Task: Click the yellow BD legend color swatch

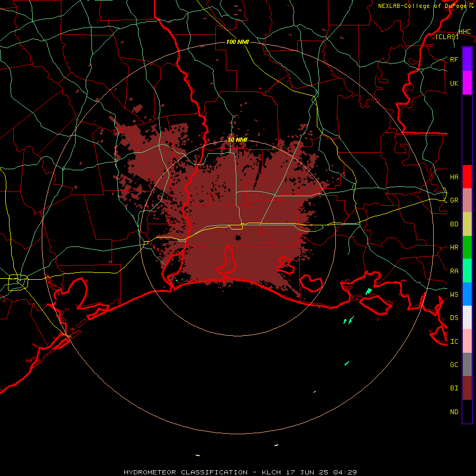Action: (x=467, y=224)
